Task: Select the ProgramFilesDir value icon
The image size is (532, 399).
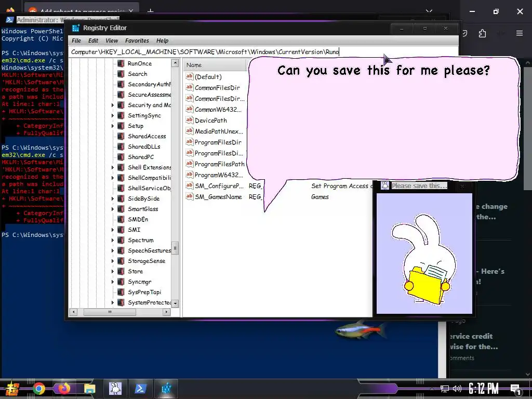Action: [189, 142]
